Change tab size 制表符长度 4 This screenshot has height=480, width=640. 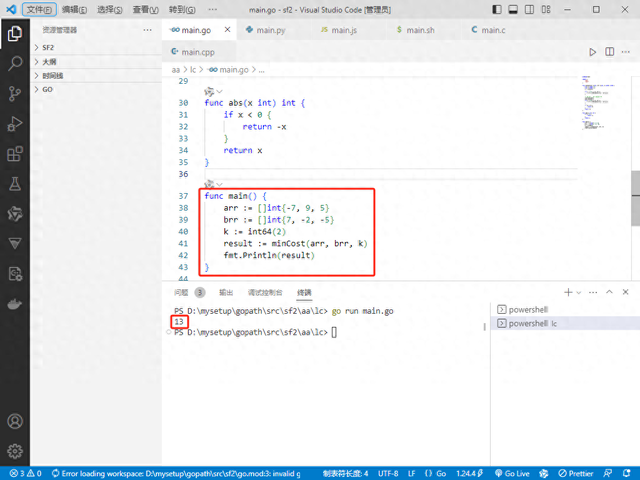(x=345, y=473)
